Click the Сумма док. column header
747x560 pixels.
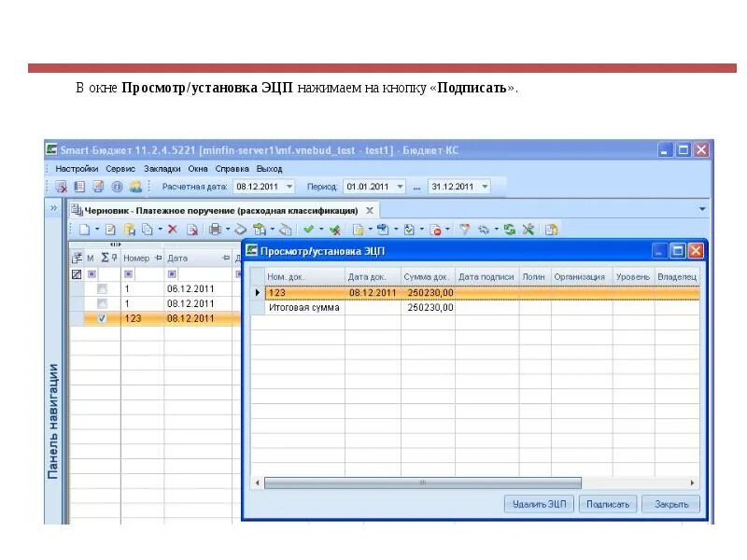[428, 276]
